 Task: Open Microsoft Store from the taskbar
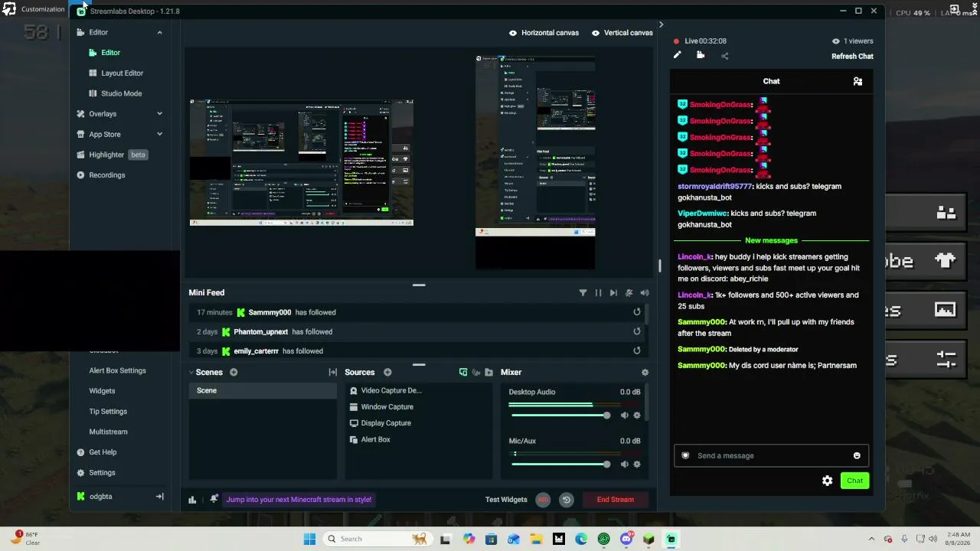[491, 539]
